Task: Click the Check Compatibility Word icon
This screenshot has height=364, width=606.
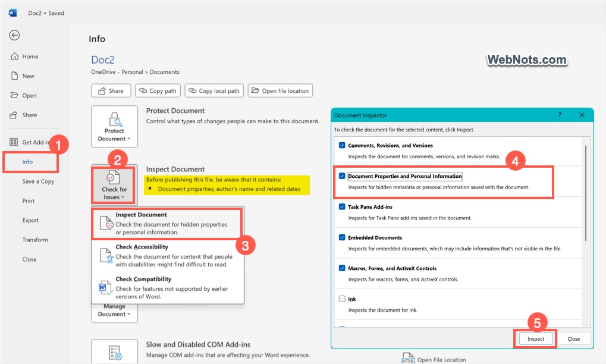Action: [x=106, y=288]
